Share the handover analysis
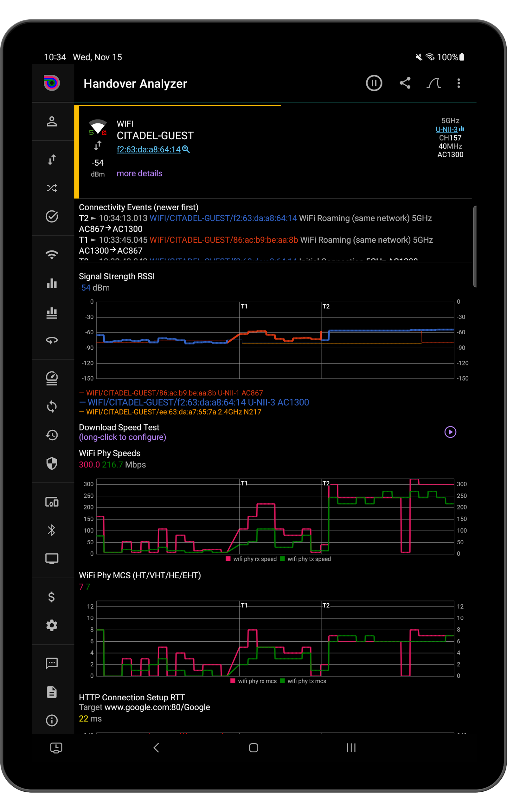The height and width of the screenshot is (812, 507). (405, 83)
